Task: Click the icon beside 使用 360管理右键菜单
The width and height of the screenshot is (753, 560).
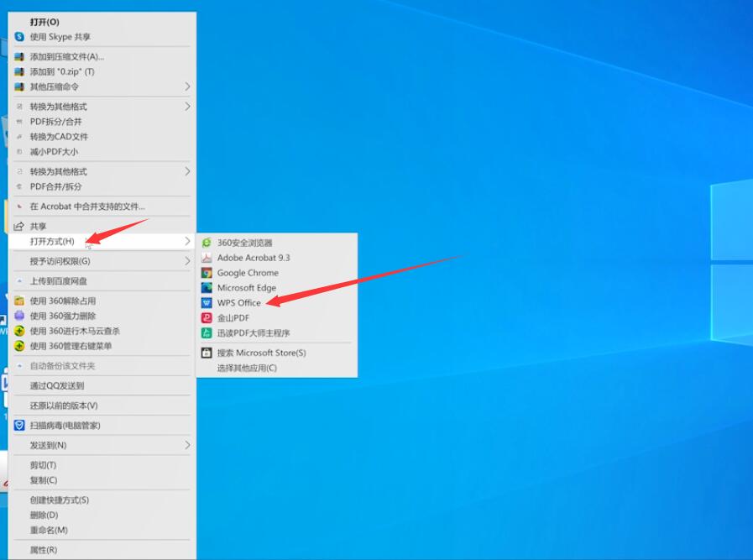Action: click(x=19, y=346)
